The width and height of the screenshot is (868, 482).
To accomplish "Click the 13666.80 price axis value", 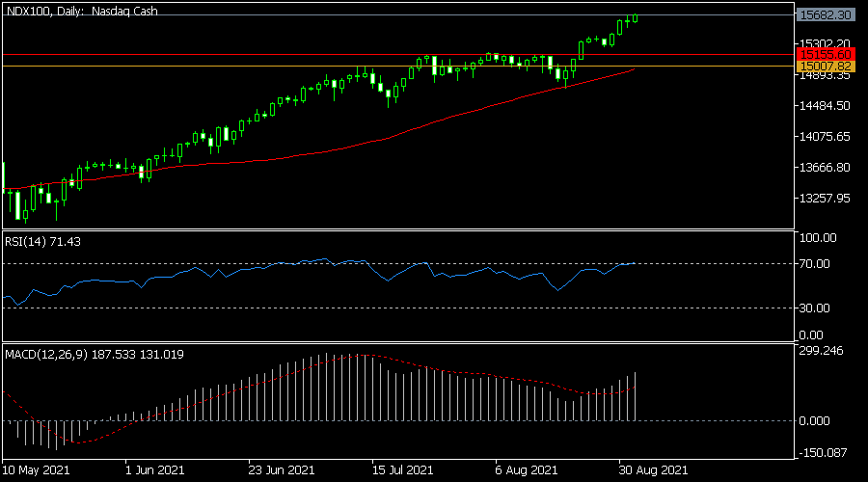I will pyautogui.click(x=825, y=167).
